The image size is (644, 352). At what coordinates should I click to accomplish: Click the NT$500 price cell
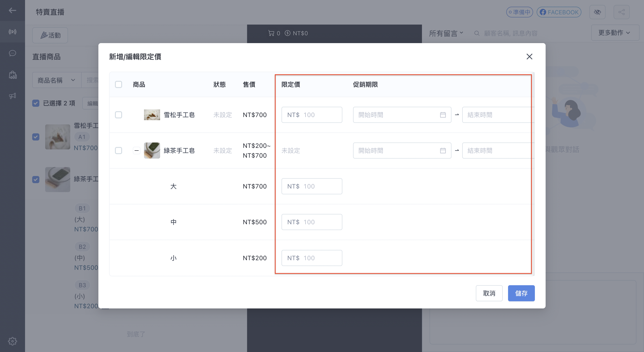(x=255, y=222)
